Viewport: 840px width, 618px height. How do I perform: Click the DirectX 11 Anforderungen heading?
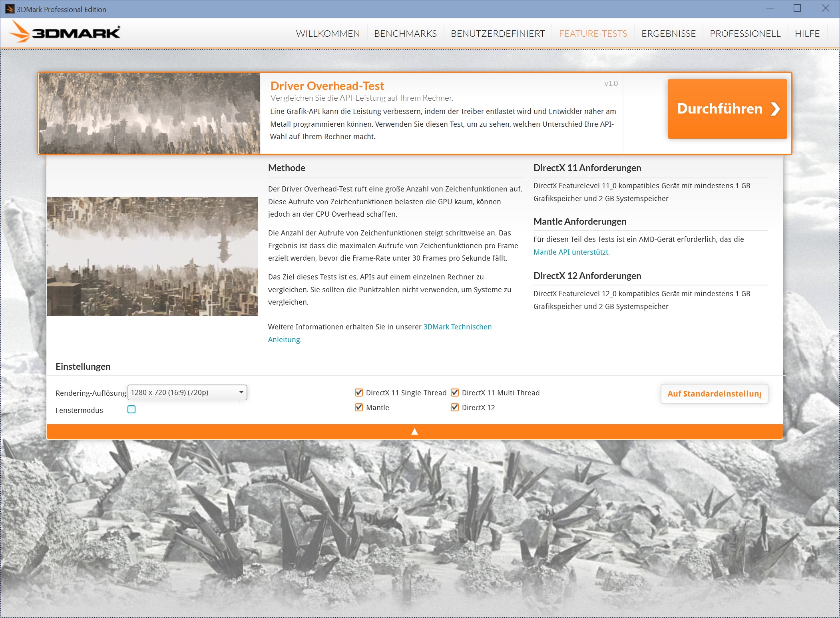(587, 168)
